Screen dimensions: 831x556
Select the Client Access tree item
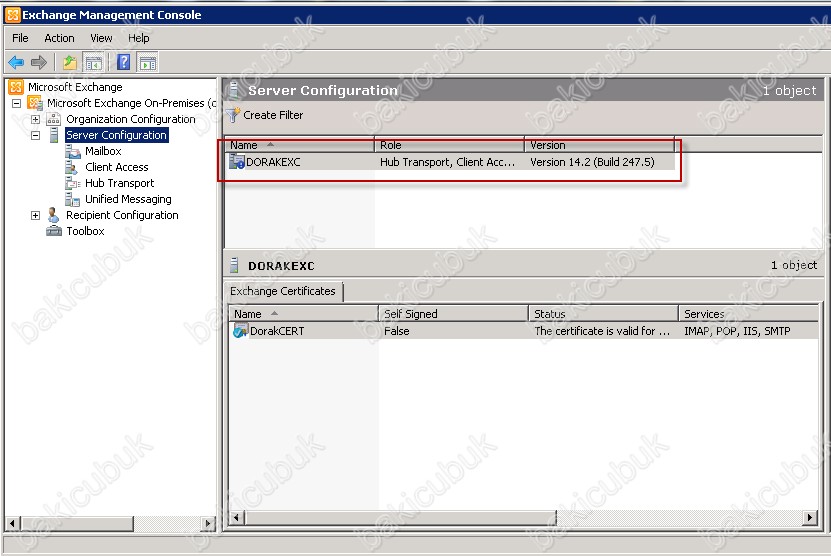pos(117,167)
